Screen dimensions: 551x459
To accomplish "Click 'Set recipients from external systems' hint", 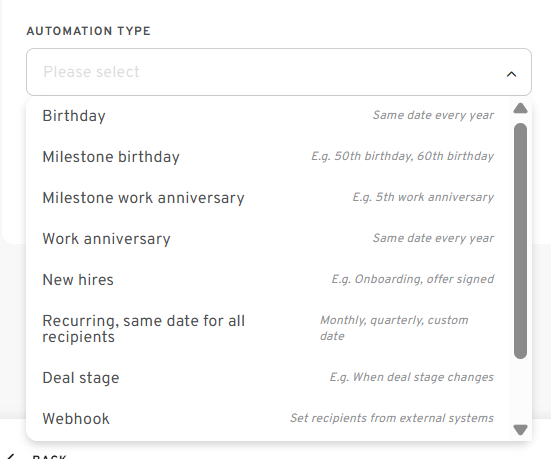I will (x=391, y=418).
